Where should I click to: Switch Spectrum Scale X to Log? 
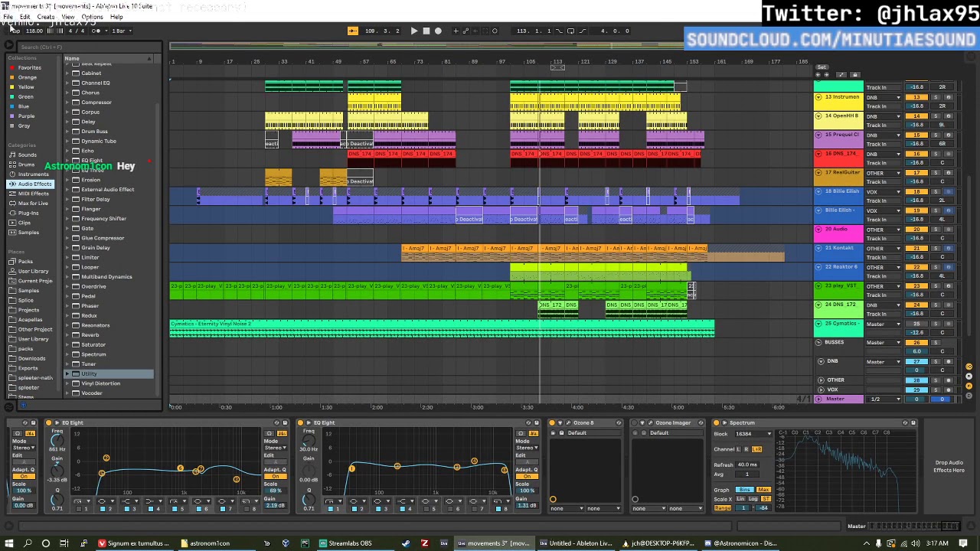[x=753, y=499]
